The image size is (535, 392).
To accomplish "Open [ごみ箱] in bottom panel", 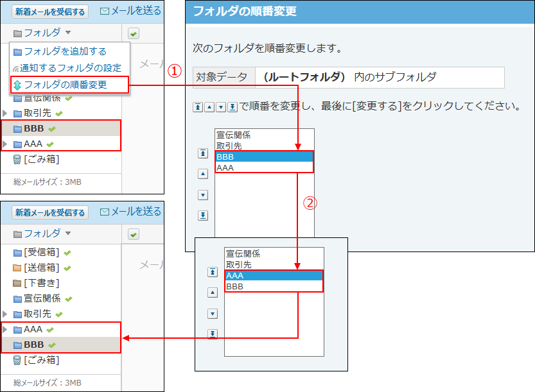I will [x=42, y=360].
